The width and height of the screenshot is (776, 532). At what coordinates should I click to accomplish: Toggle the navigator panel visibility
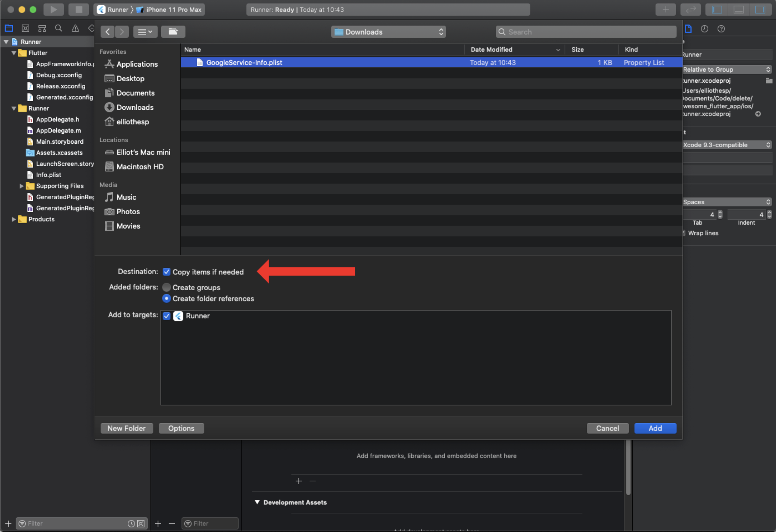point(717,9)
